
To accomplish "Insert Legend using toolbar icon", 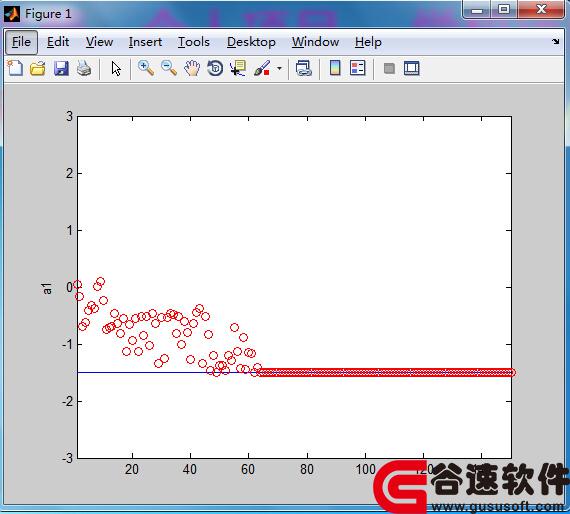I will point(358,68).
